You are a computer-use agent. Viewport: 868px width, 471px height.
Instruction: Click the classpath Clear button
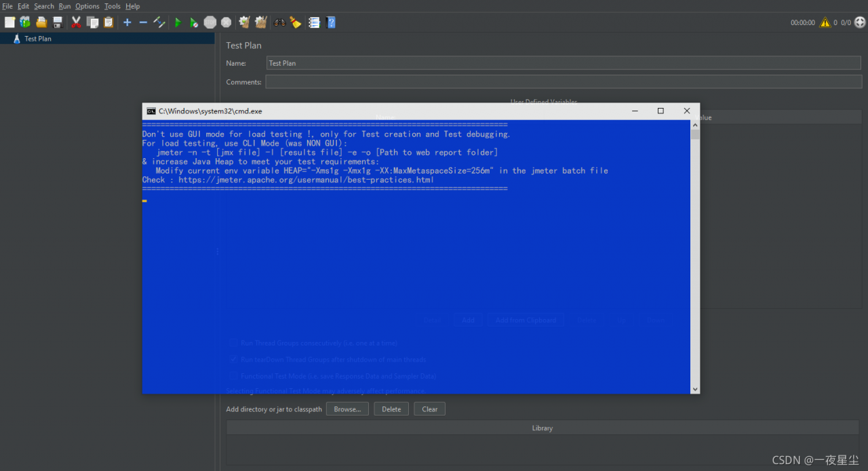tap(430, 409)
